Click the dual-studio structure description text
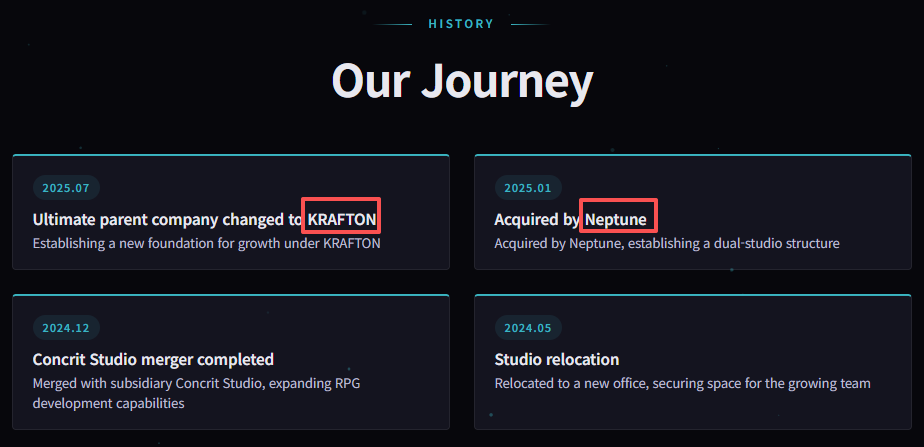 coord(667,243)
